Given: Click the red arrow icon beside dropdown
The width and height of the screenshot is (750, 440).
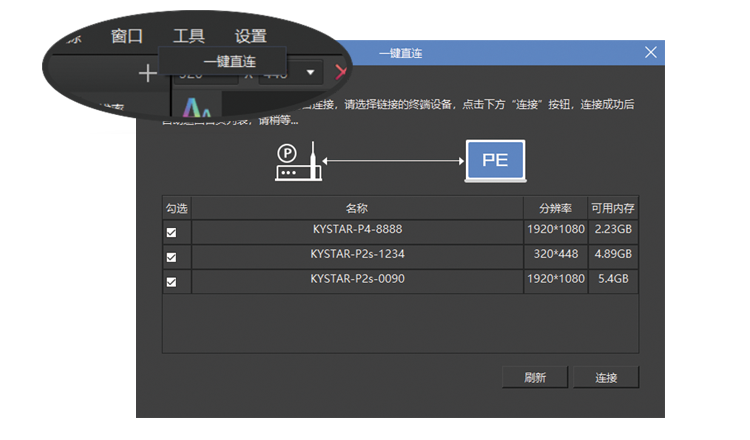Looking at the screenshot, I should point(340,72).
